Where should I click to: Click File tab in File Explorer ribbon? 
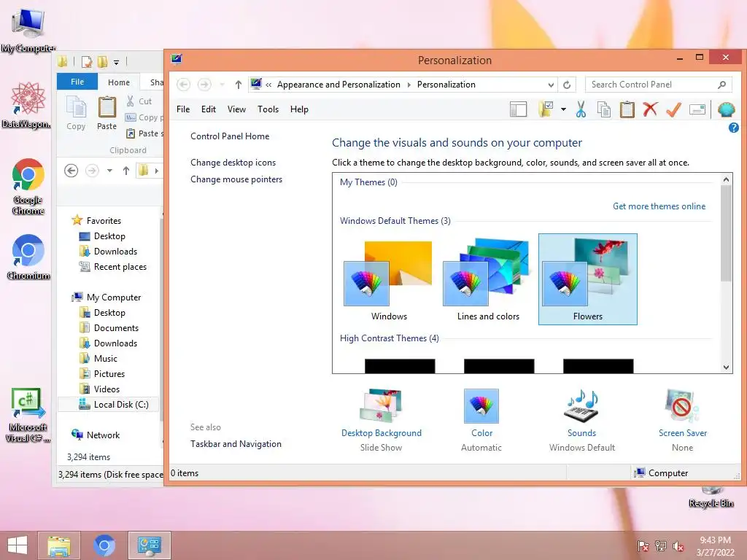(x=77, y=82)
